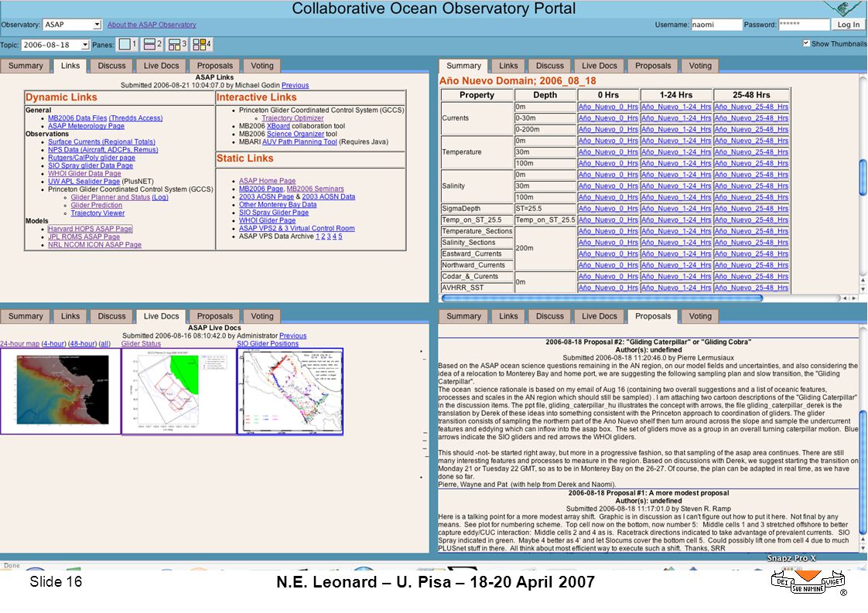Screen dimensions: 868x613
Task: Click the "ST=25.5" depth cell
Action: pyautogui.click(x=545, y=209)
